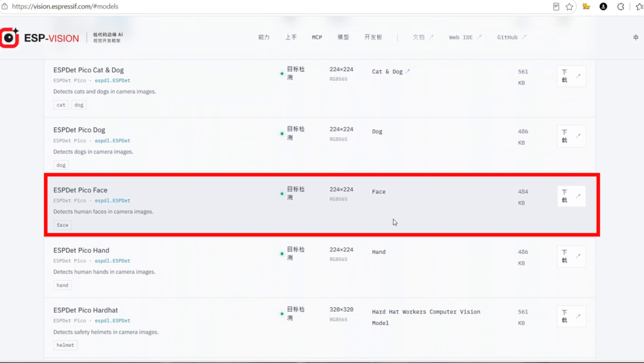Click the arrow icon in the ESPDet Pico Dog download button

578,136
